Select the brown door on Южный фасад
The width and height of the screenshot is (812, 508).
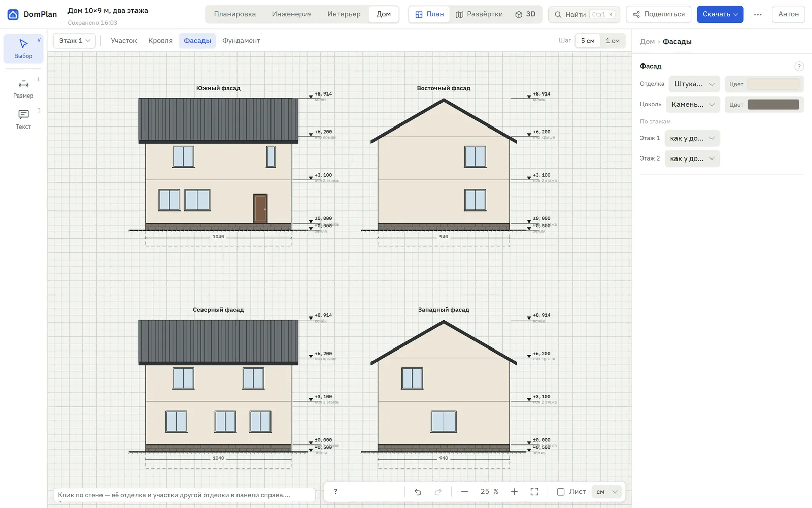tap(260, 208)
